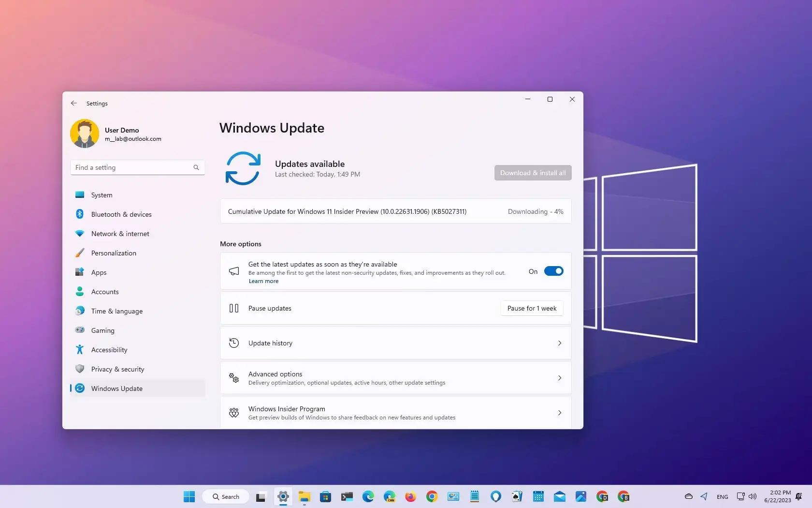Click the back arrow in Settings
The height and width of the screenshot is (508, 812).
(x=73, y=103)
